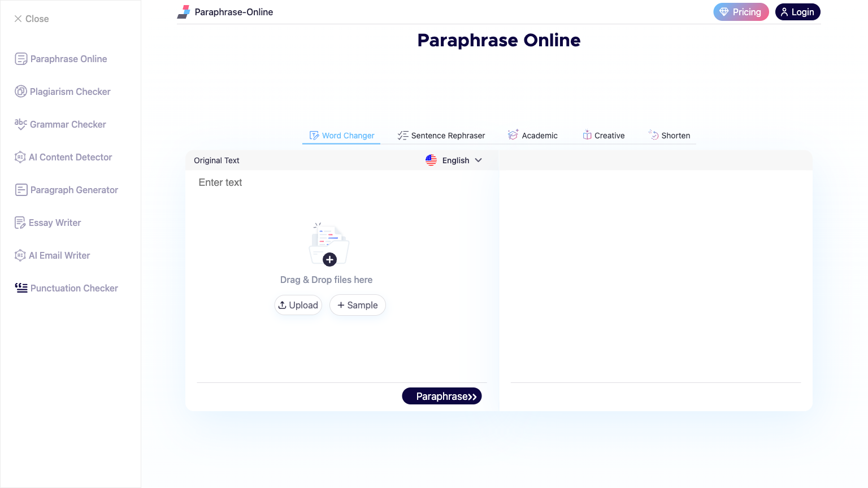Image resolution: width=868 pixels, height=488 pixels.
Task: Close the left sidebar
Action: [x=31, y=19]
